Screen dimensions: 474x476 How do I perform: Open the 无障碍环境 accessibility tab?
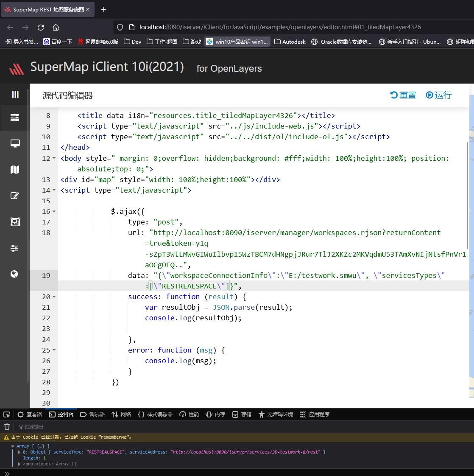276,414
